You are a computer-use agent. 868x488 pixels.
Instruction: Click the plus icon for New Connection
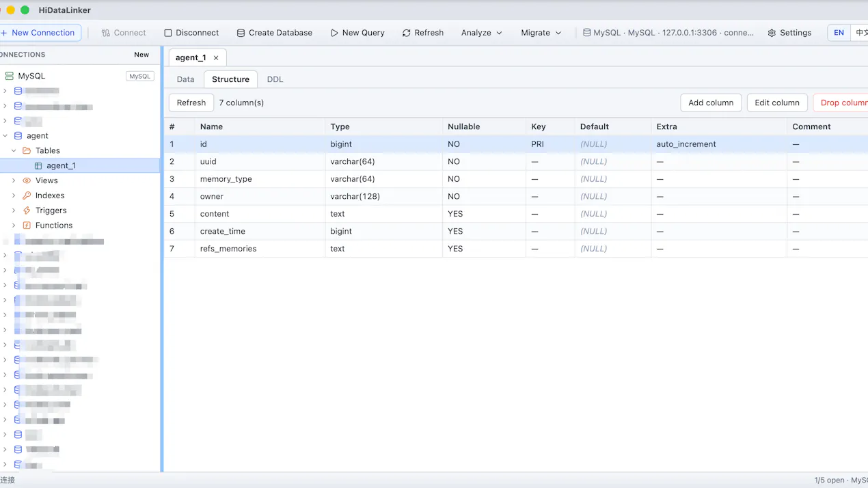(3, 33)
